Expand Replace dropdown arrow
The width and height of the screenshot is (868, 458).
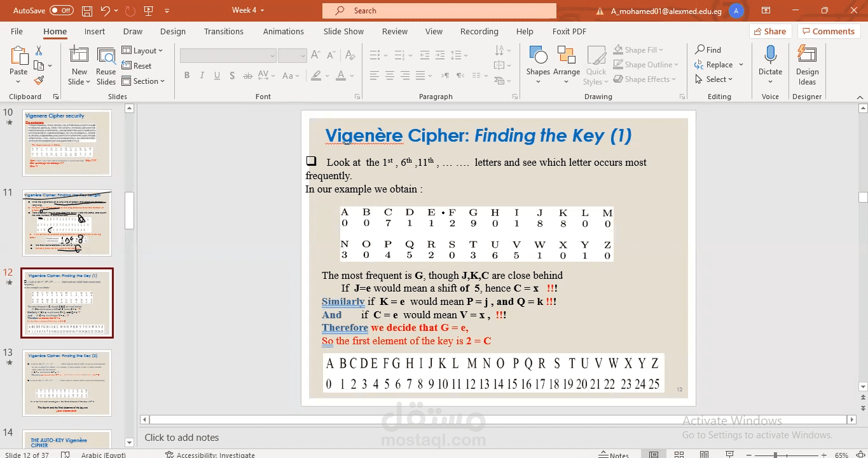pyautogui.click(x=741, y=65)
